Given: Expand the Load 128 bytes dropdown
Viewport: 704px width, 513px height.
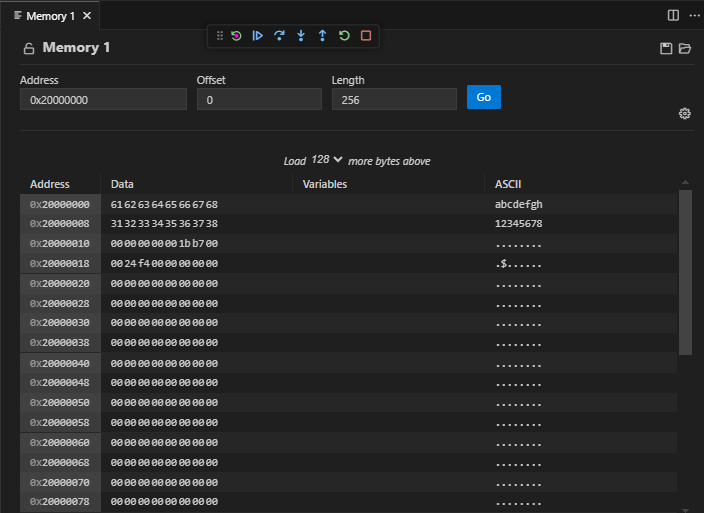Looking at the screenshot, I should point(326,160).
